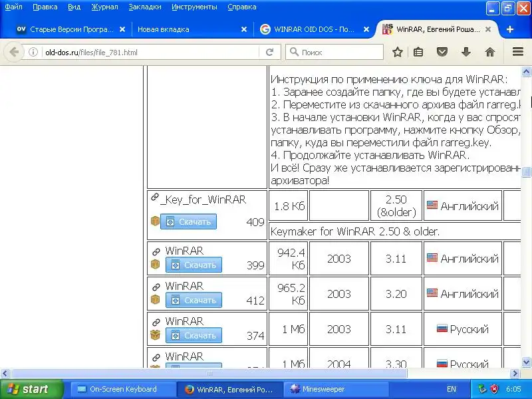Click EN language indicator in taskbar
Image resolution: width=532 pixels, height=399 pixels.
coord(452,389)
